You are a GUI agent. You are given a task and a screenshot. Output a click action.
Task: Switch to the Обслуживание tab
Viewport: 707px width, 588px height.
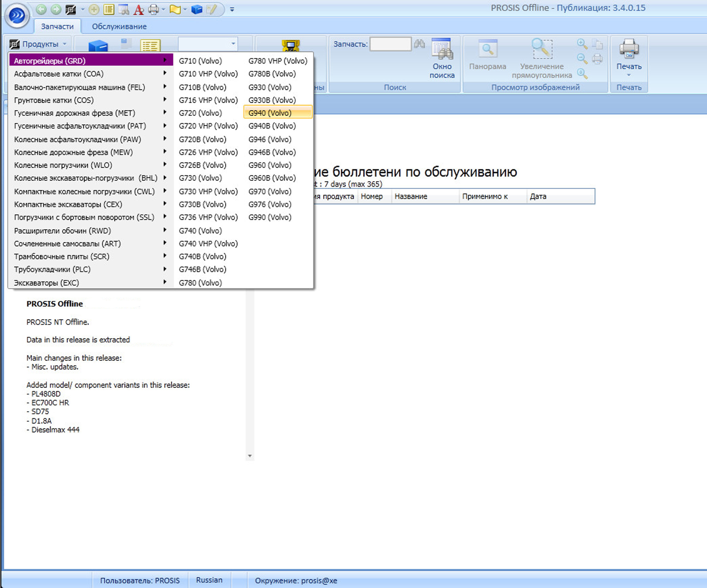[x=119, y=26]
